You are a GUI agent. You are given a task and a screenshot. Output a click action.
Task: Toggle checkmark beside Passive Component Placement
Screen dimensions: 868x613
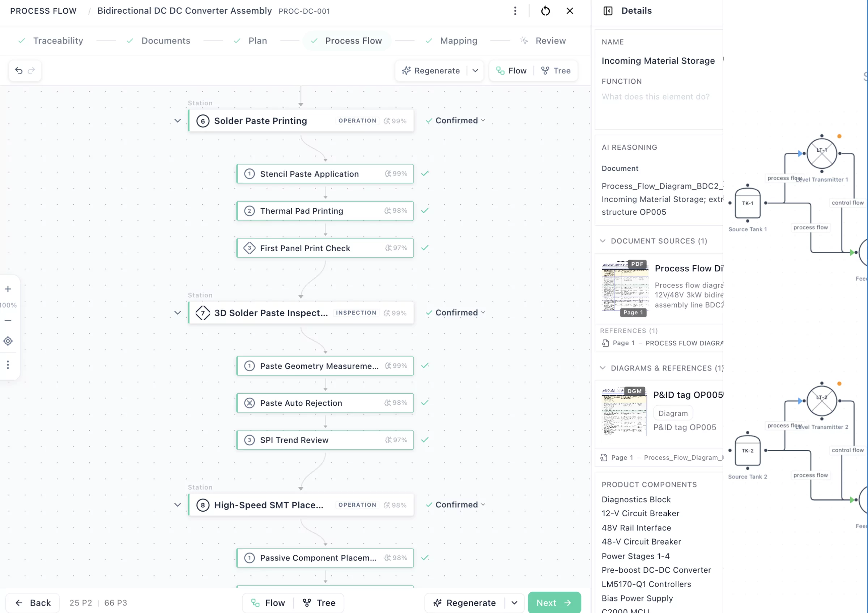(425, 558)
